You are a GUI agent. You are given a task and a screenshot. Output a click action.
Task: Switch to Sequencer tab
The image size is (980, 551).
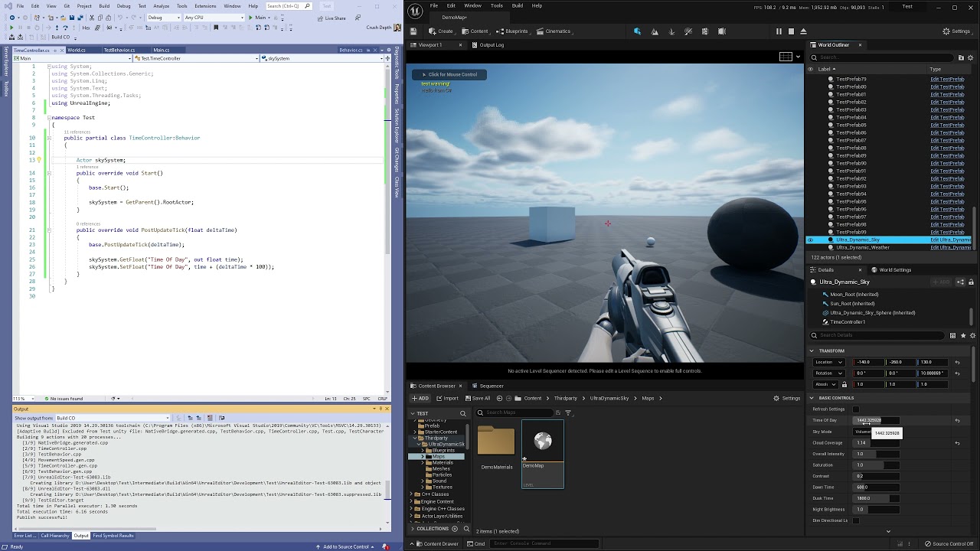[x=488, y=386]
